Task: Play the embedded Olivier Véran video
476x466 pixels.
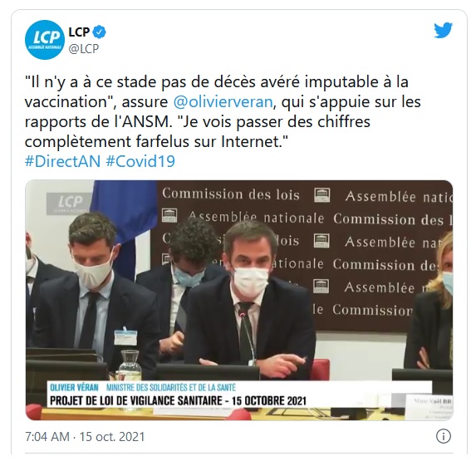Action: 239,300
